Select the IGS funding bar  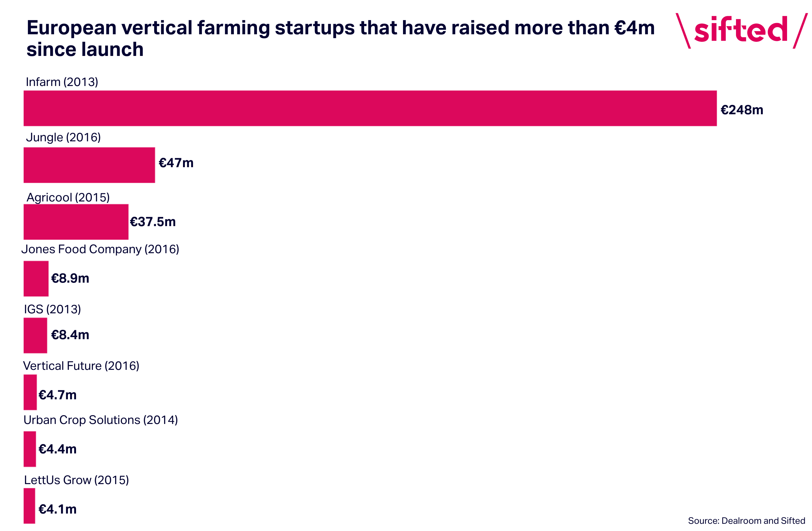(x=35, y=336)
